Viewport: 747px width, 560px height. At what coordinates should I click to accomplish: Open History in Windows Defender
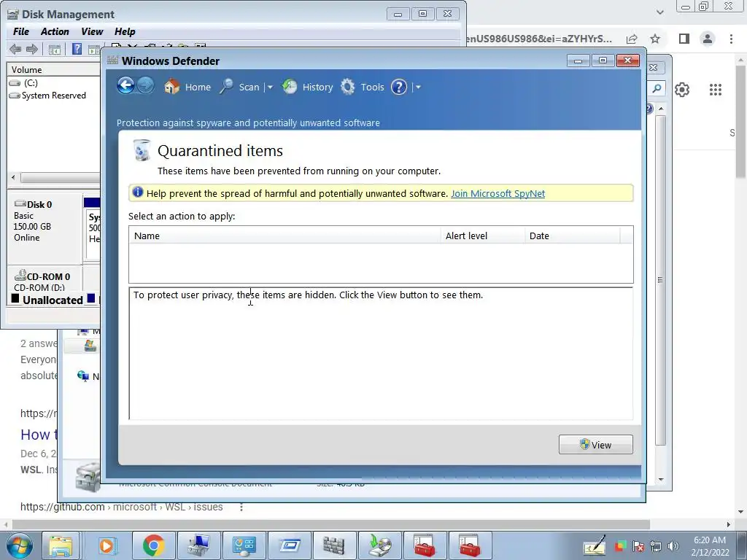[x=307, y=87]
